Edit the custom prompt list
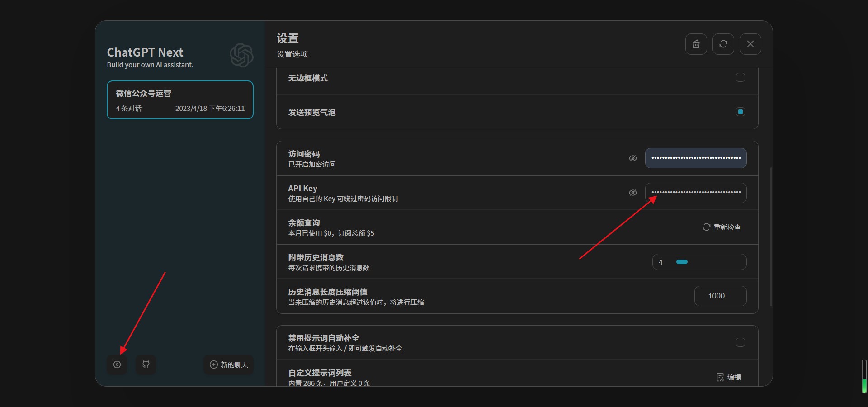This screenshot has width=868, height=407. (x=729, y=377)
